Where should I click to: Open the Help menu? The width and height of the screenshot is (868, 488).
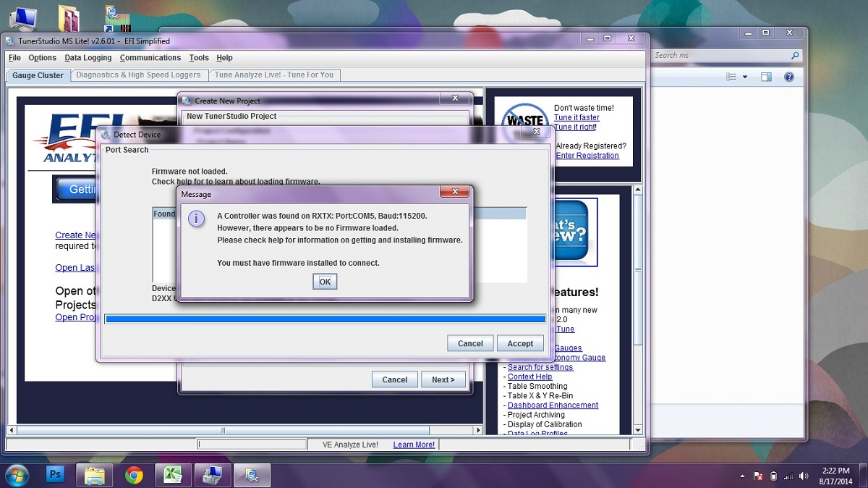(224, 58)
